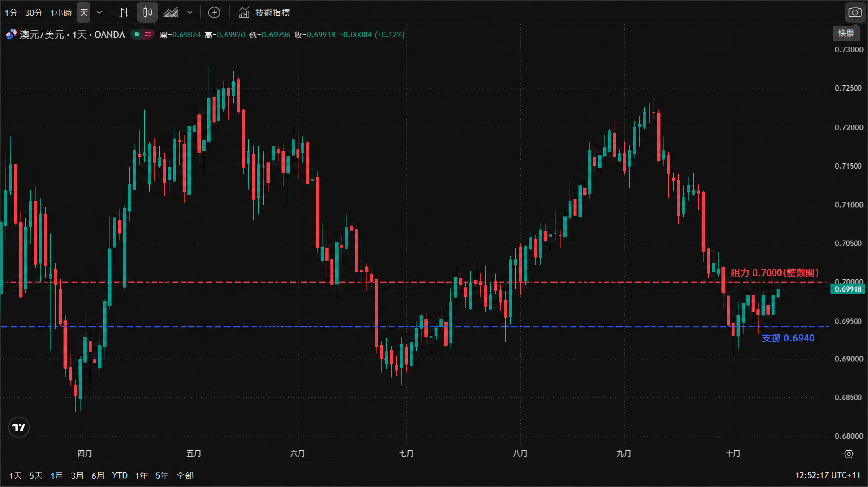The height and width of the screenshot is (487, 868).
Task: Set range to 全部
Action: (x=185, y=476)
